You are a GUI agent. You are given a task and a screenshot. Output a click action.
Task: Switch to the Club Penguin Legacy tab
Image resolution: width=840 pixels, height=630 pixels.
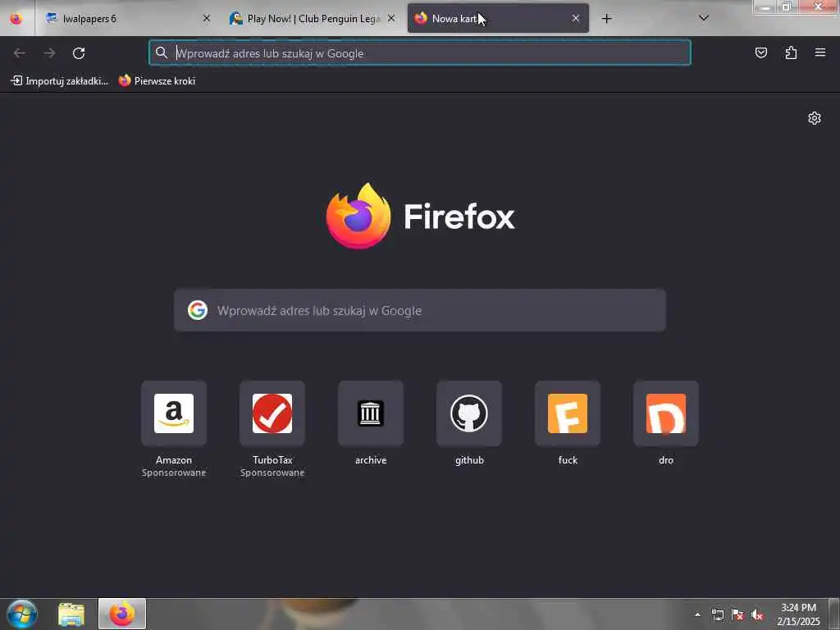tap(313, 19)
